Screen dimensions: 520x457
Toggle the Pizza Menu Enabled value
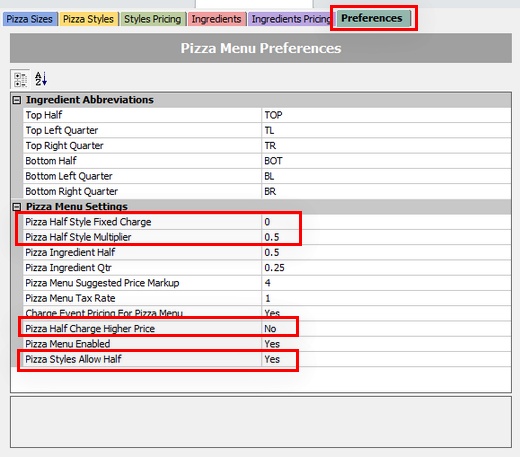[386, 344]
